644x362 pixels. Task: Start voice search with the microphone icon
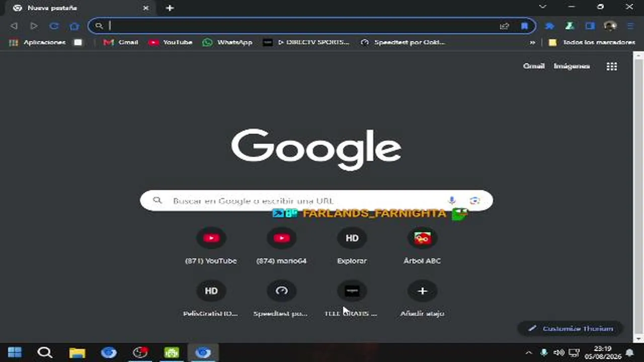[x=452, y=200]
